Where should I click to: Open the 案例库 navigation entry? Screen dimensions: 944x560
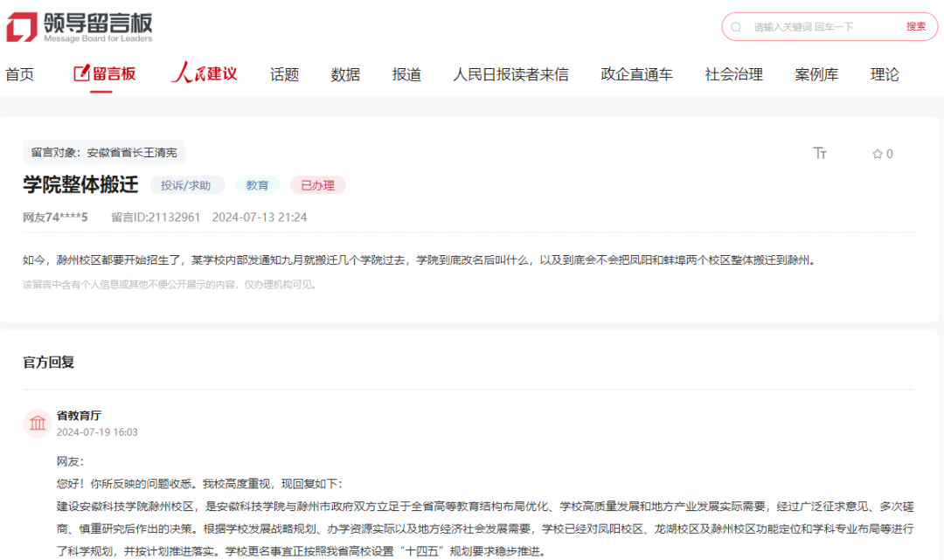tap(816, 74)
